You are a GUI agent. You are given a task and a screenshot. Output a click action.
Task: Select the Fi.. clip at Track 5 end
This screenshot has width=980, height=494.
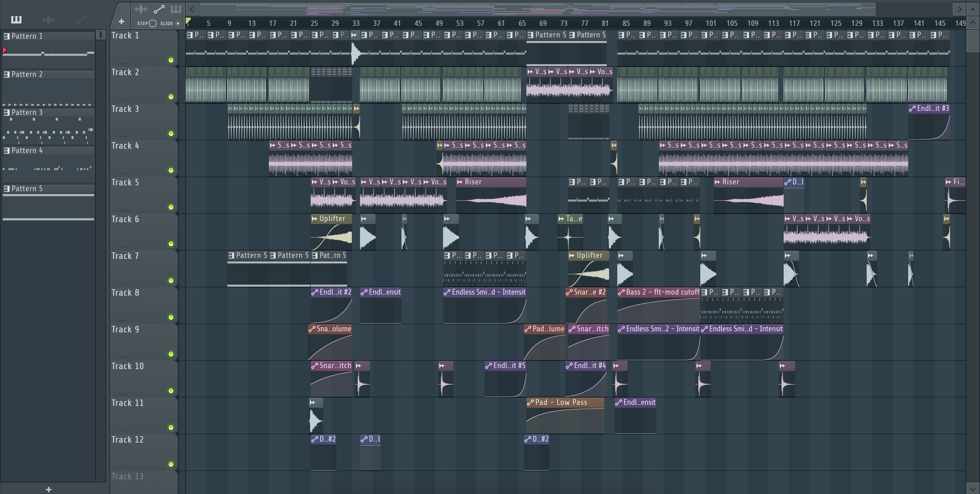955,195
